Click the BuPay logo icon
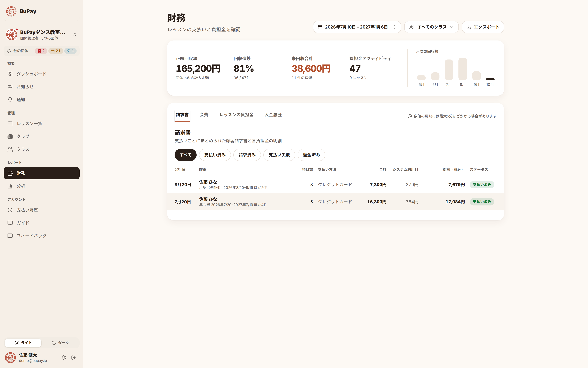The height and width of the screenshot is (368, 588). [x=11, y=11]
